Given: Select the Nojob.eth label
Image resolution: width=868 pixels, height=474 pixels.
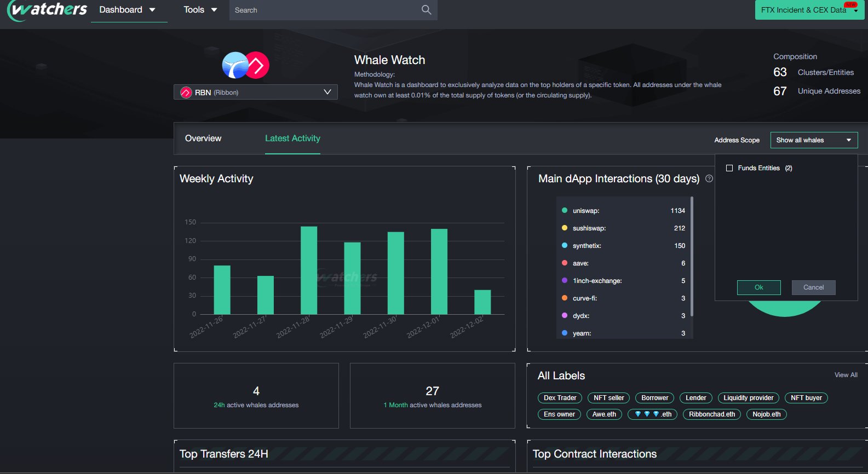Looking at the screenshot, I should coord(767,414).
